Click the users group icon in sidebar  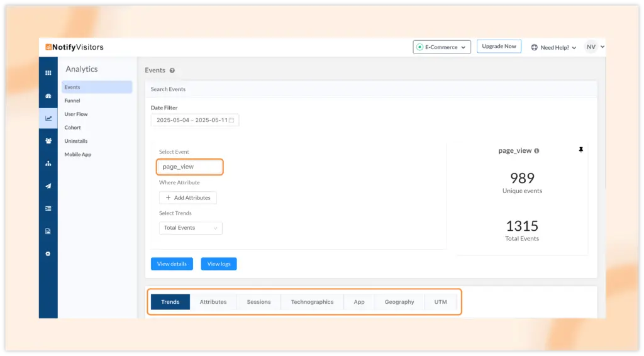click(x=48, y=141)
